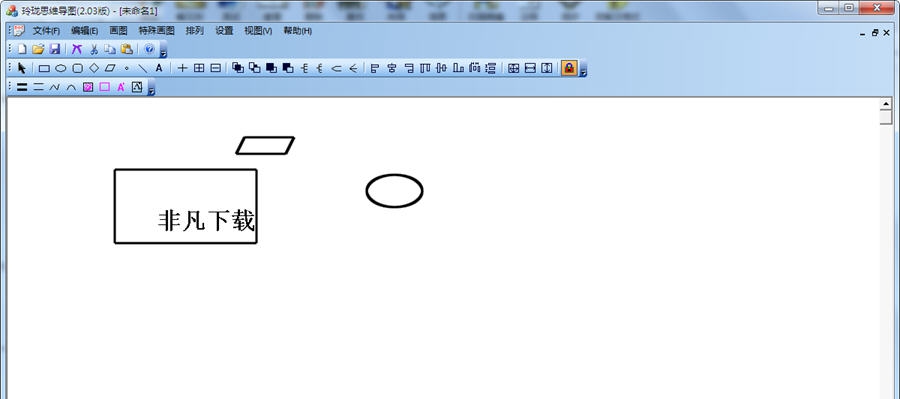
Task: Distribute shapes evenly vertically
Action: [490, 68]
